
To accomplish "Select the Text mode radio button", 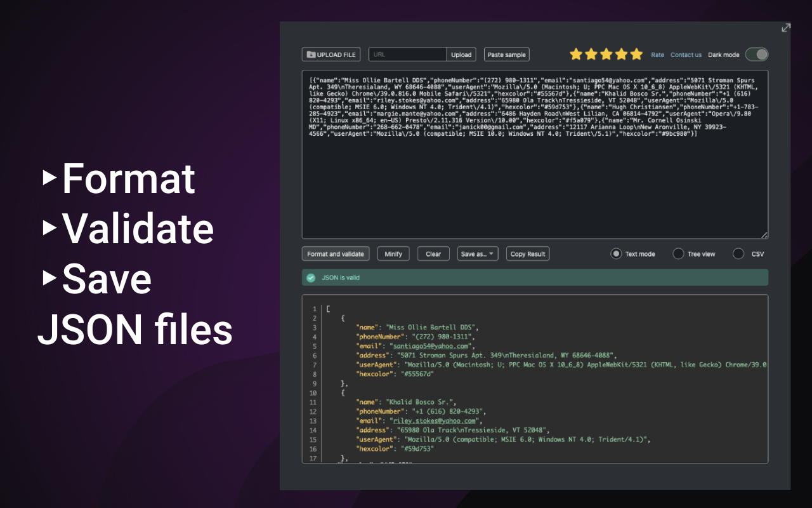I will pyautogui.click(x=615, y=253).
